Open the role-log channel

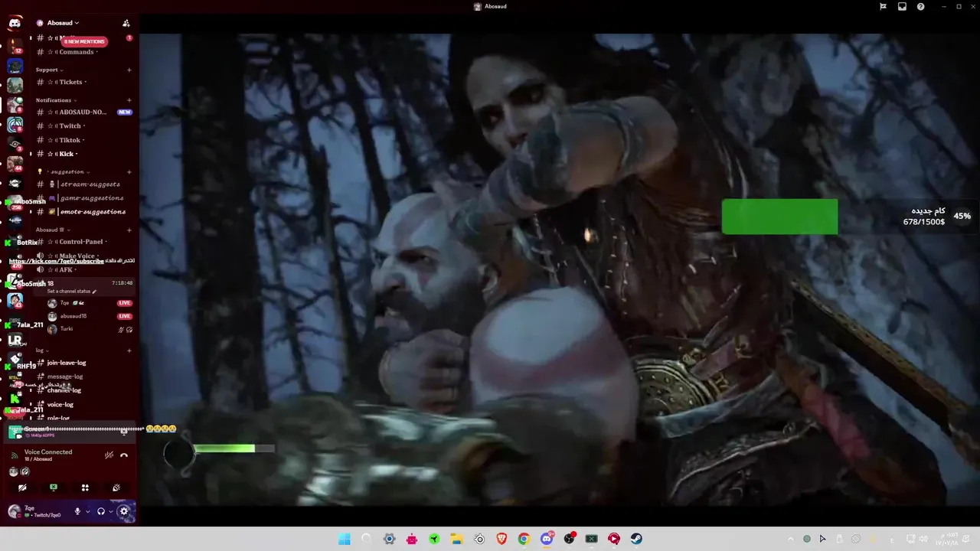coord(84,418)
